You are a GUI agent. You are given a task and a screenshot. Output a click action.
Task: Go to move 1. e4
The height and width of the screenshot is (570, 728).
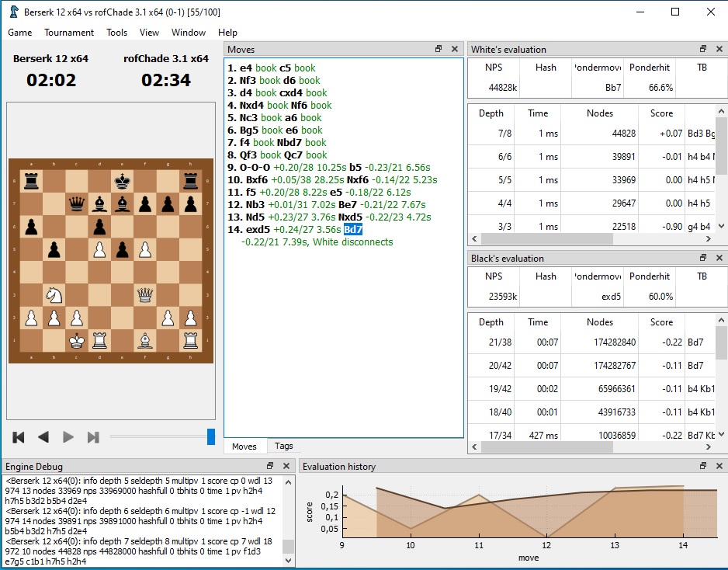point(246,68)
